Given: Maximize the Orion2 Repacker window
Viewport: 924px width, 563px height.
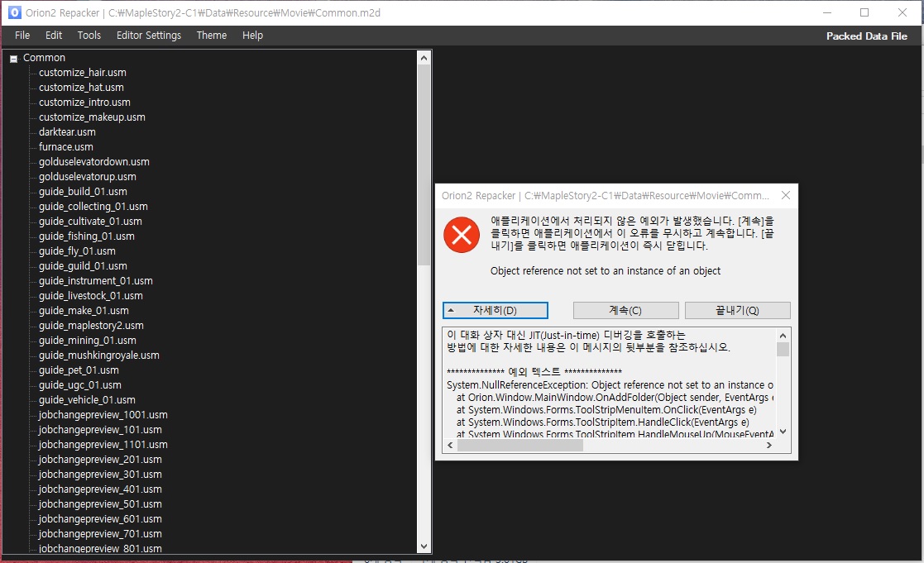Looking at the screenshot, I should pyautogui.click(x=864, y=12).
